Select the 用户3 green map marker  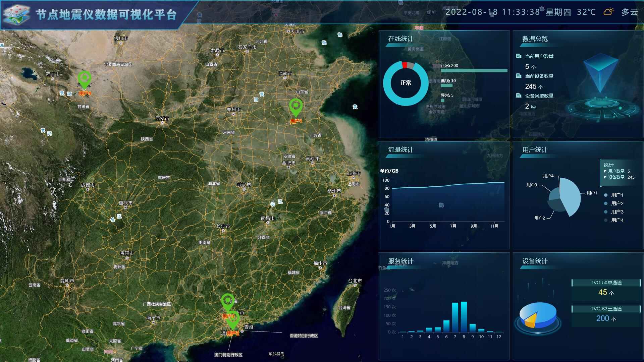pos(228,303)
